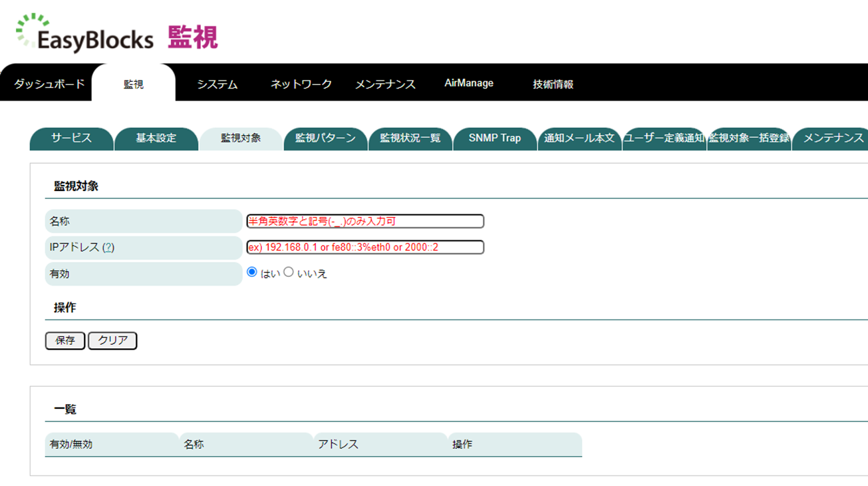Open the 技術情報 tab

pos(553,85)
